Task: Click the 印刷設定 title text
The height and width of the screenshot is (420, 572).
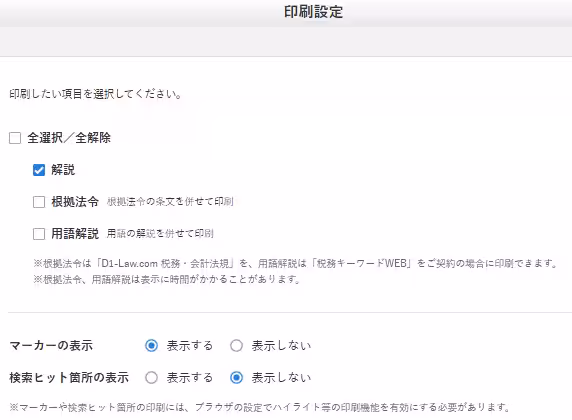Action: 313,12
